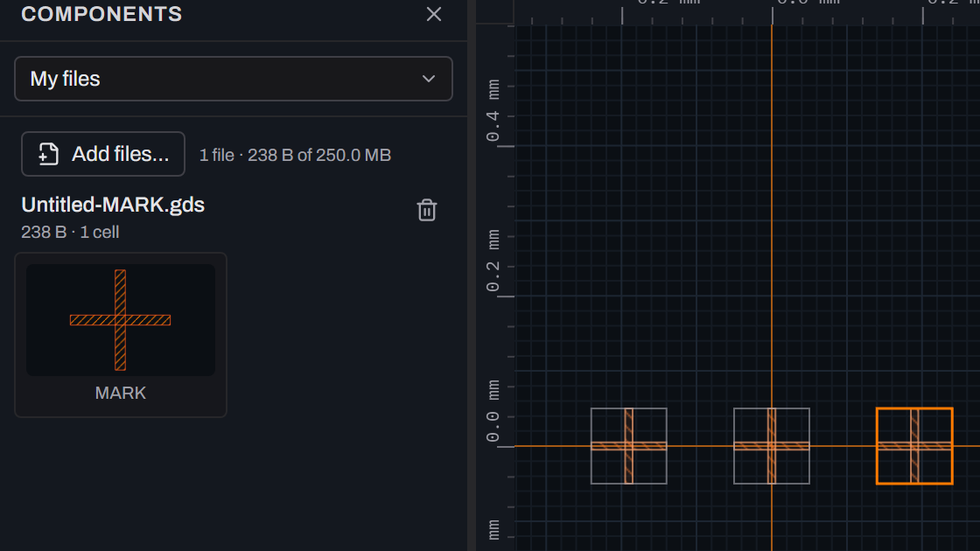This screenshot has width=980, height=551.
Task: Select the middle mark instance on canvas
Action: [x=771, y=446]
